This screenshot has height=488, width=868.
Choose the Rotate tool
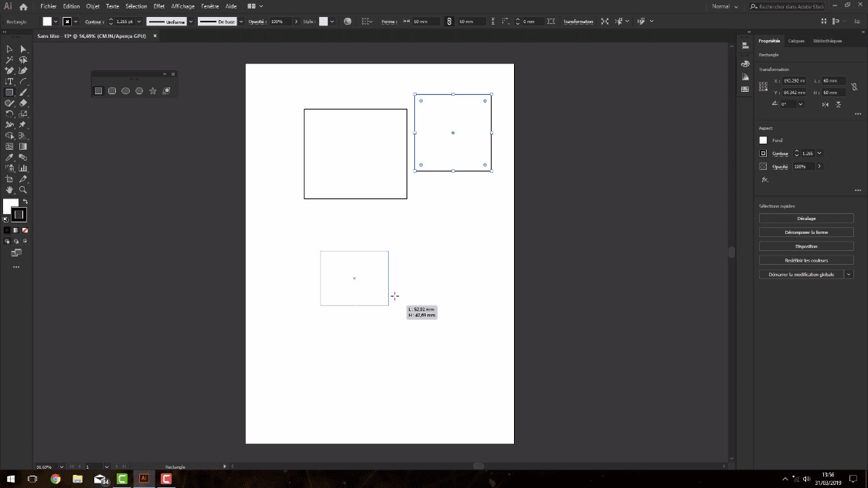click(9, 114)
